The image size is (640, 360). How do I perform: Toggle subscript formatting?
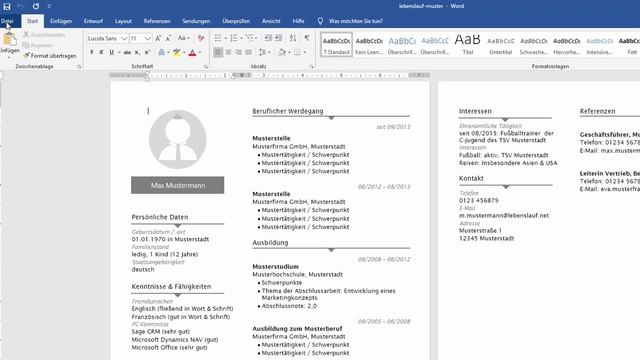pyautogui.click(x=138, y=52)
